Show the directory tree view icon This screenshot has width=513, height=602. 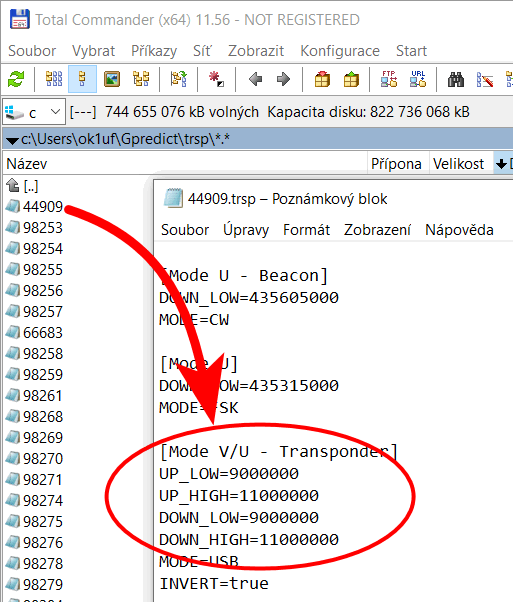coord(141,79)
